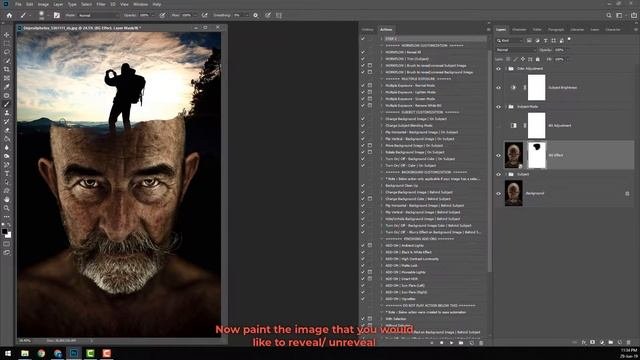Switch to the Channels tab

[519, 29]
